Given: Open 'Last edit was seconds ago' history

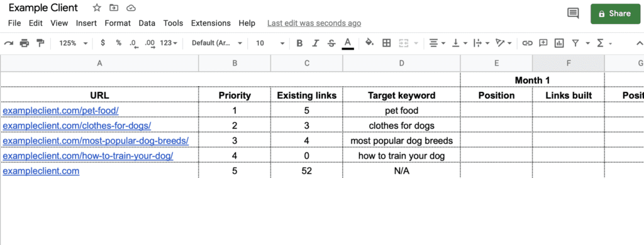Looking at the screenshot, I should click(x=314, y=23).
